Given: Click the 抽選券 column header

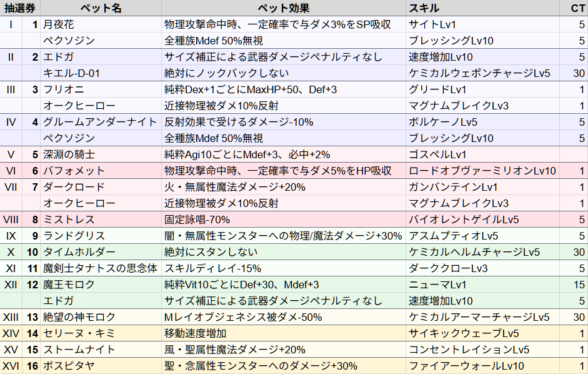Looking at the screenshot, I should 20,8.
